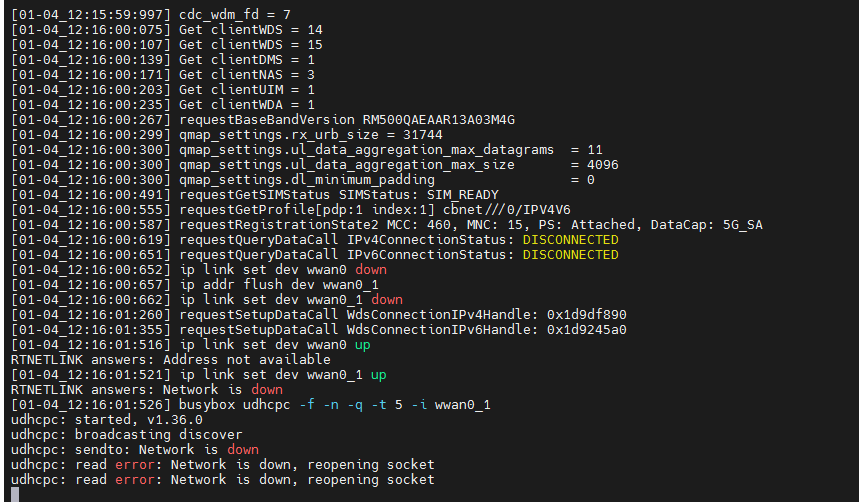Click the terminal cursor block at the bottom
This screenshot has width=859, height=502.
coord(15,494)
